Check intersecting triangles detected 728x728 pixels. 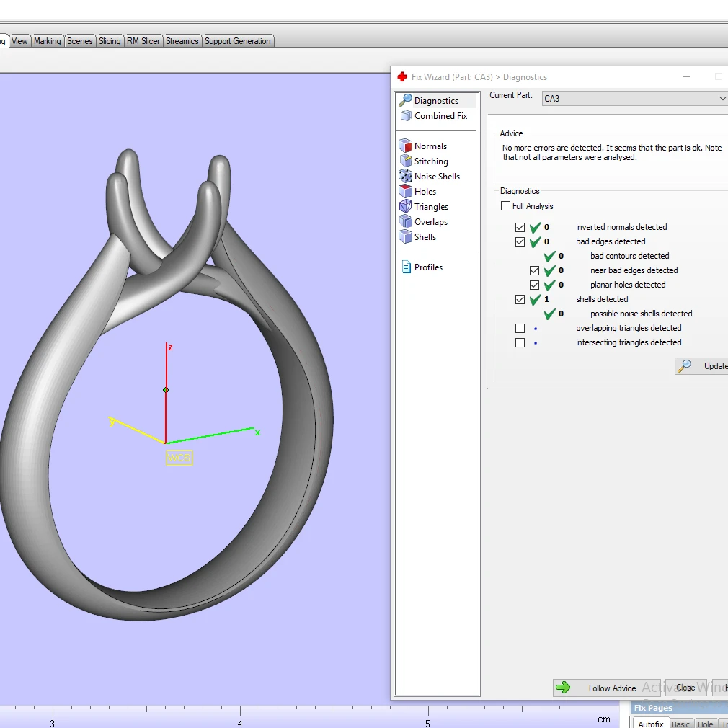[x=520, y=342]
